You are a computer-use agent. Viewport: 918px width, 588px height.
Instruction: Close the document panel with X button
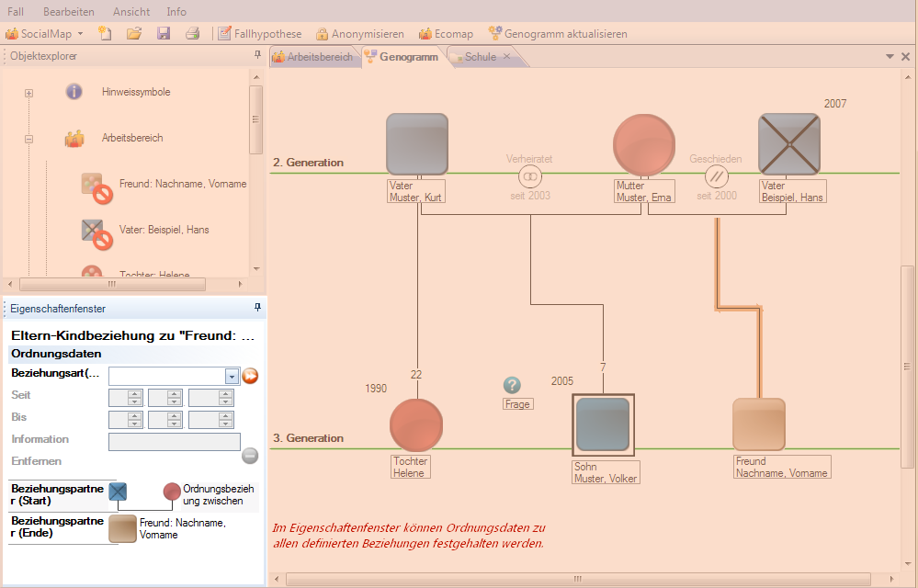[906, 57]
